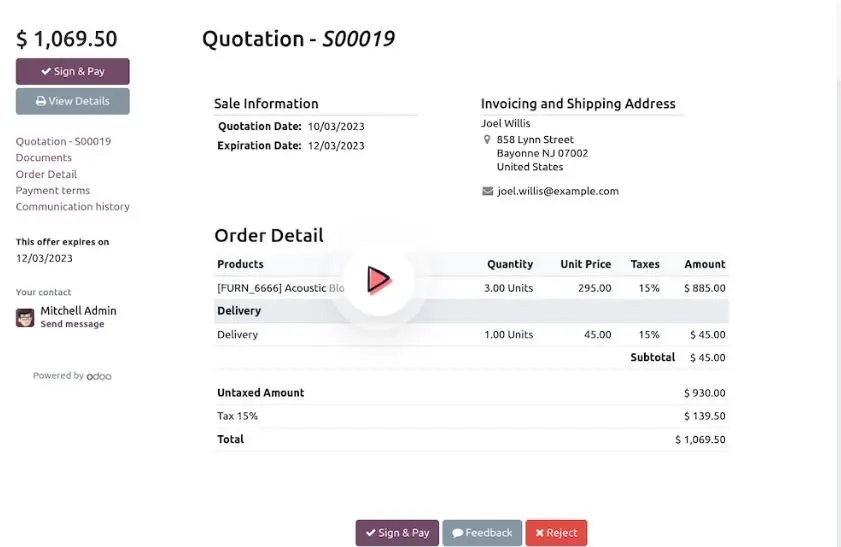Image resolution: width=841 pixels, height=547 pixels.
Task: Click the Odoo logo in sidebar
Action: click(99, 376)
